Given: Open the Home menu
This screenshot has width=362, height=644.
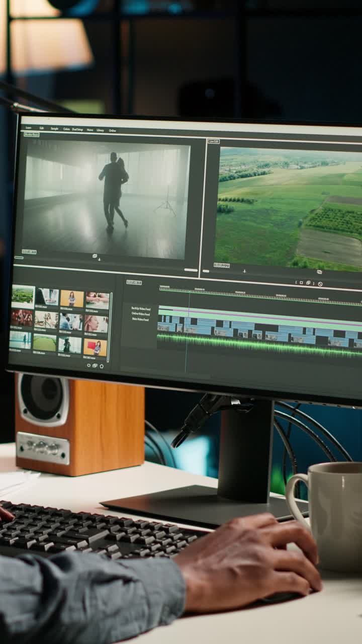Looking at the screenshot, I should click(90, 130).
